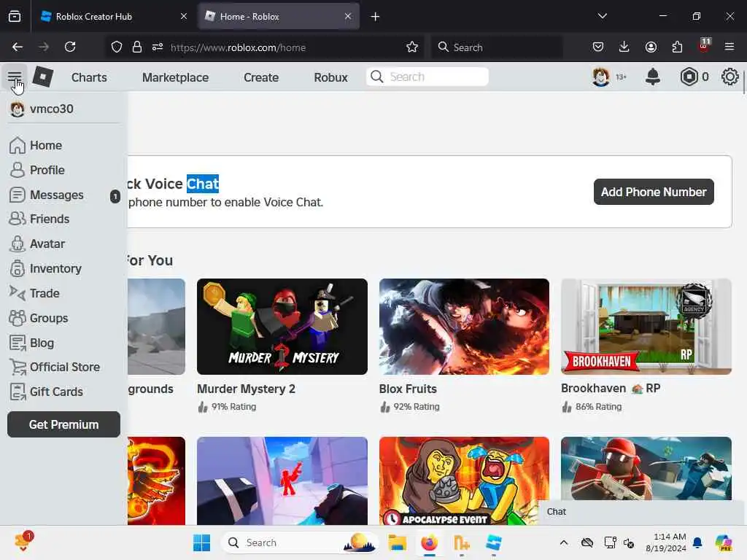Bookmark this page with star icon
The image size is (747, 560).
412,47
